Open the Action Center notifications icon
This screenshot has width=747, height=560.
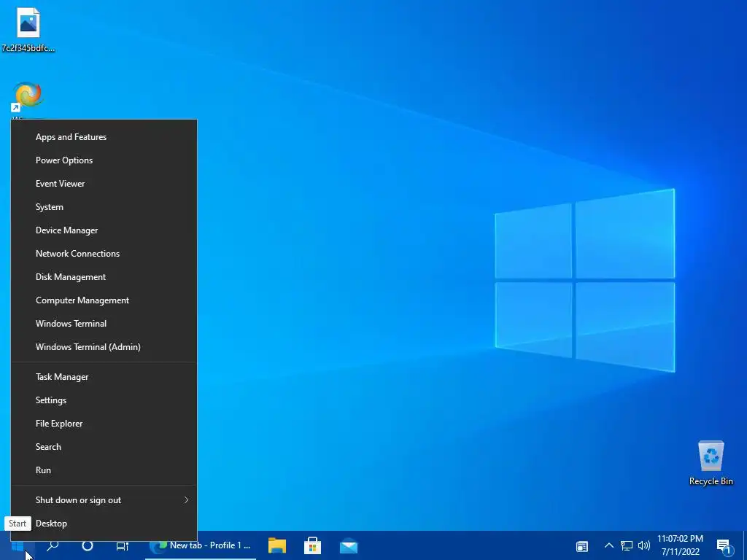724,546
